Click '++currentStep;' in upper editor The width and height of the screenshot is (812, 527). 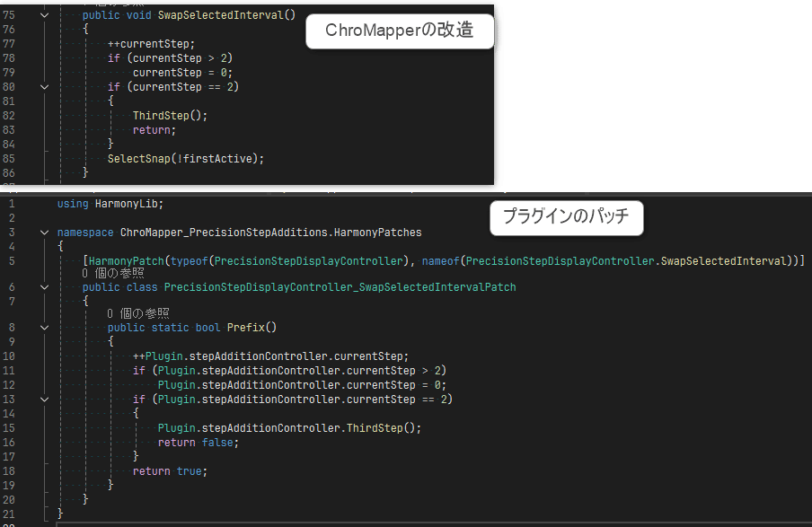point(151,44)
